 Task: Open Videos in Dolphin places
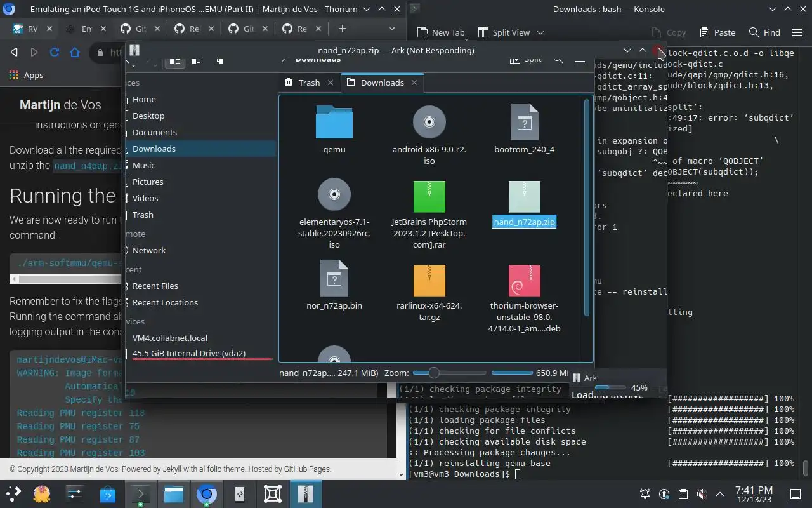pos(200,198)
